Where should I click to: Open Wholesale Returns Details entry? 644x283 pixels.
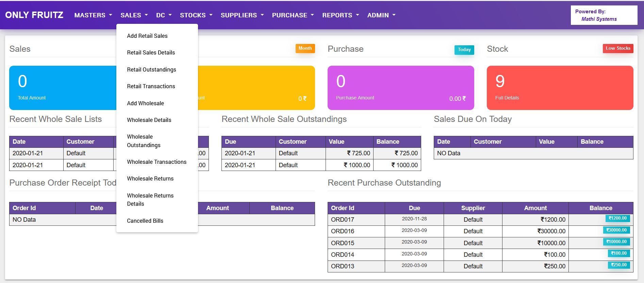[x=150, y=200]
